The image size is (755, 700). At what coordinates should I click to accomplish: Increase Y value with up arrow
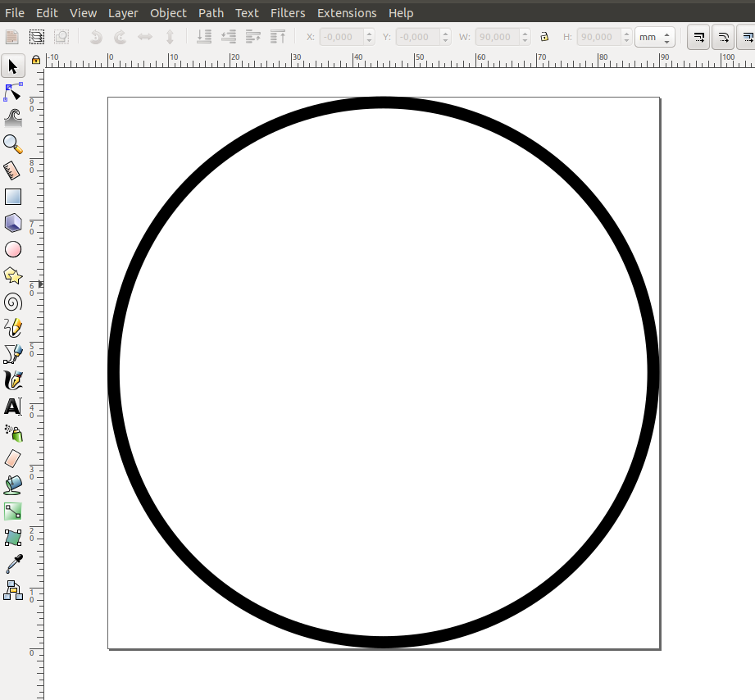pyautogui.click(x=445, y=34)
